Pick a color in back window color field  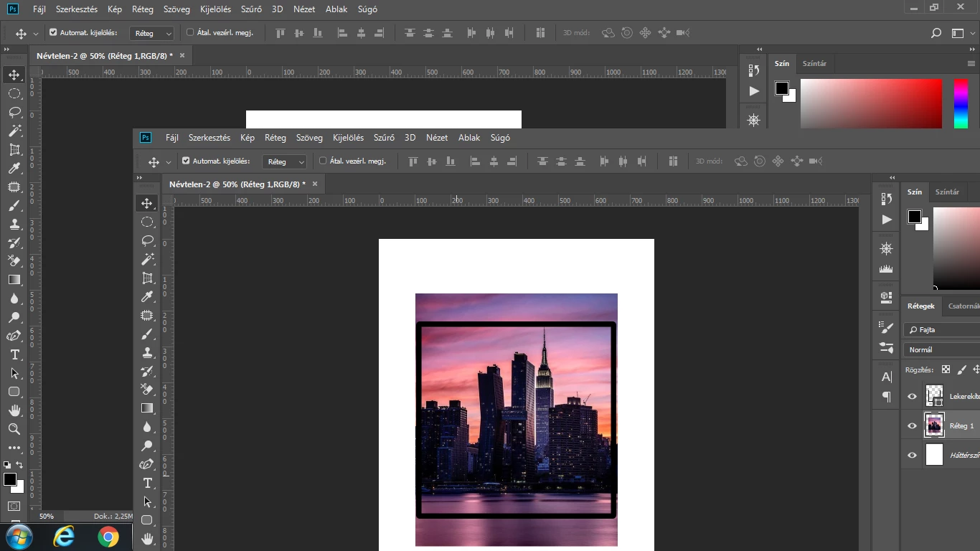pyautogui.click(x=871, y=103)
